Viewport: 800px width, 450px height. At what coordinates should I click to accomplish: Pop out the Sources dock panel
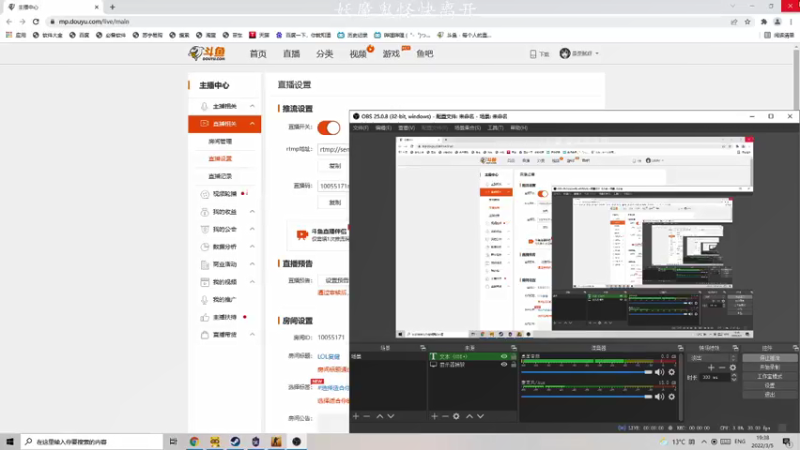pyautogui.click(x=514, y=348)
